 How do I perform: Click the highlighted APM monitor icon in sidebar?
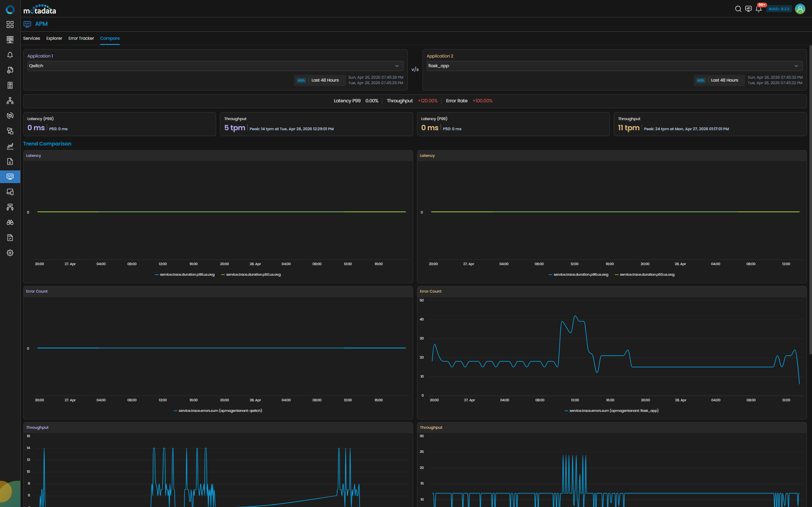tap(10, 177)
